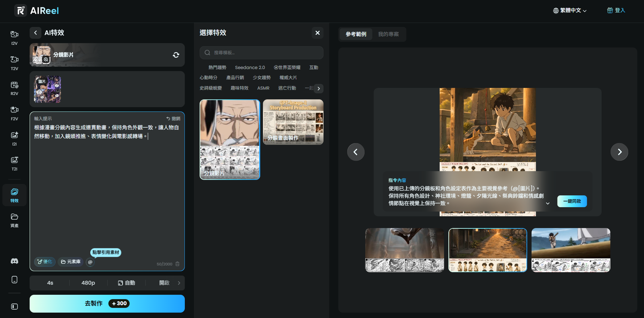Select the 特效 effects sidebar item
The image size is (644, 318).
(14, 195)
